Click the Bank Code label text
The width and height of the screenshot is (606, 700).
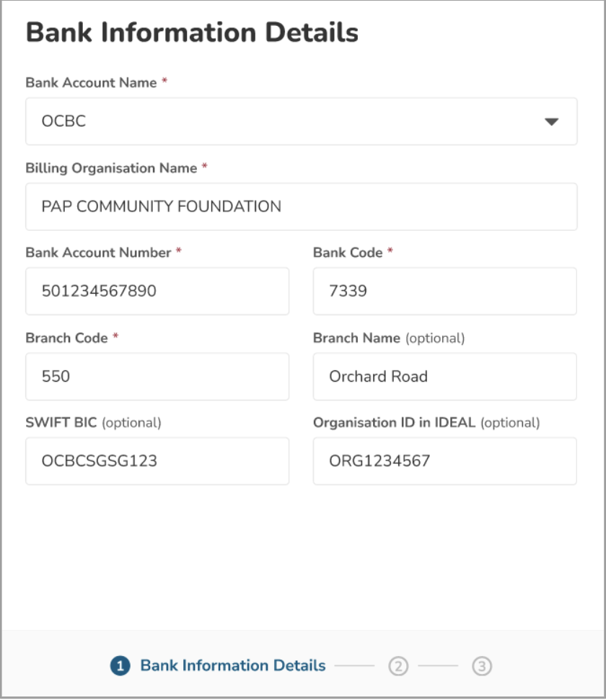(348, 253)
